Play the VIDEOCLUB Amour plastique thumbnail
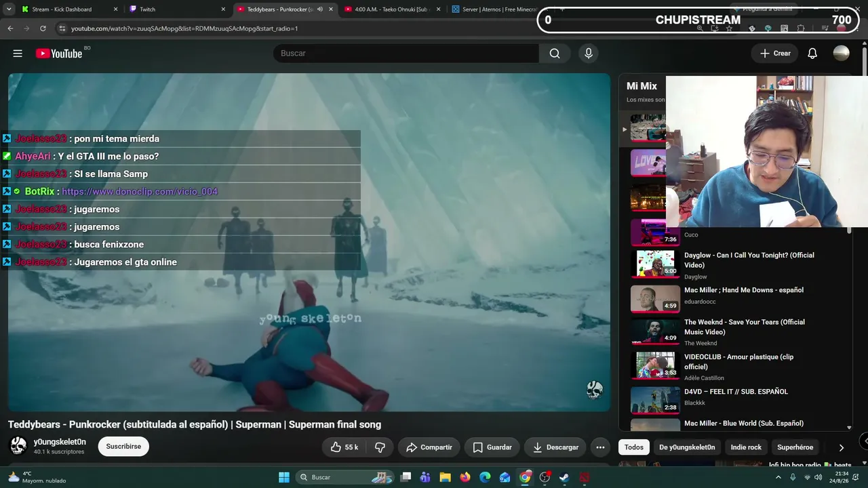Viewport: 868px width, 488px height. click(x=655, y=365)
